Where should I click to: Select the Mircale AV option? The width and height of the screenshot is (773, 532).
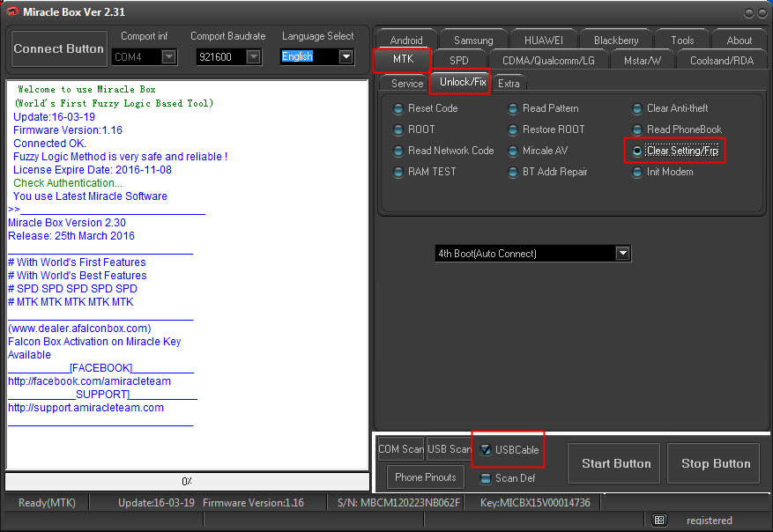pos(538,151)
